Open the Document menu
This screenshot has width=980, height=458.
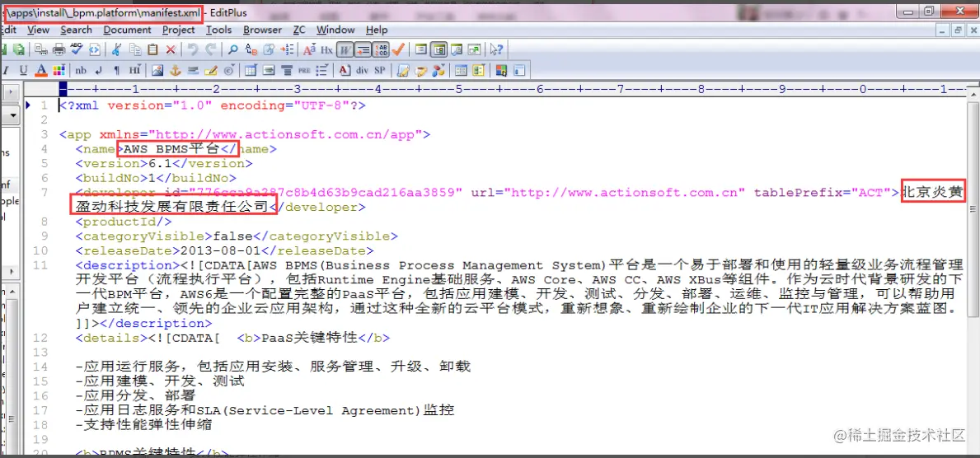128,30
